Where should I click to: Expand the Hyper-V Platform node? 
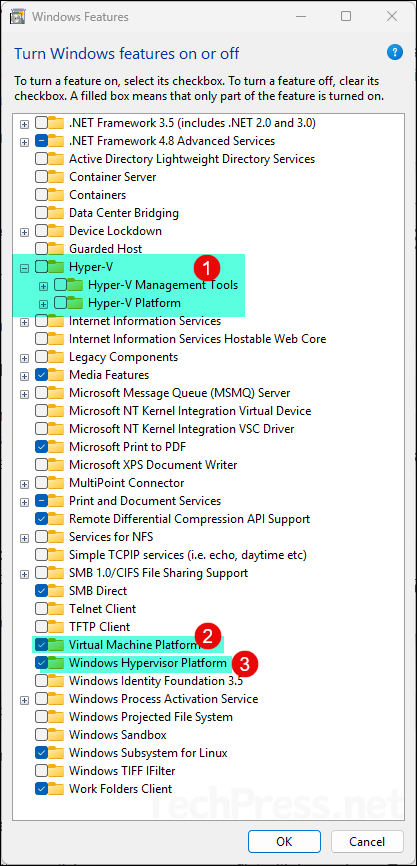click(44, 304)
